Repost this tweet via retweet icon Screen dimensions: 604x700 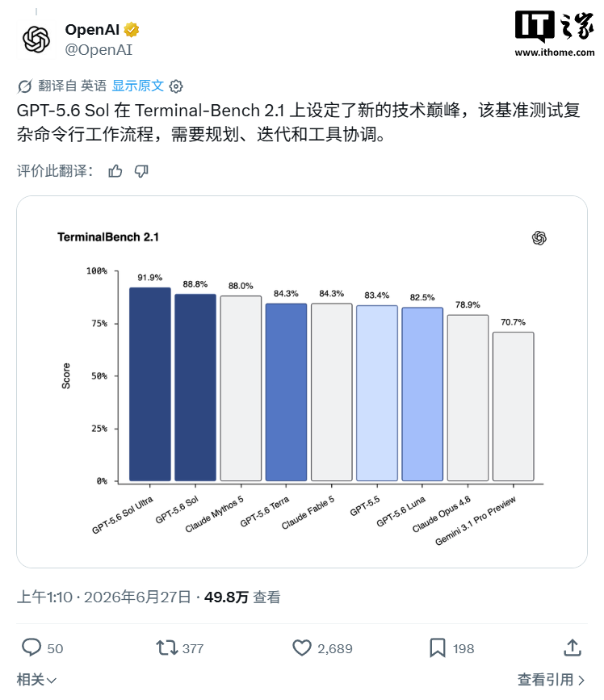tap(167, 648)
